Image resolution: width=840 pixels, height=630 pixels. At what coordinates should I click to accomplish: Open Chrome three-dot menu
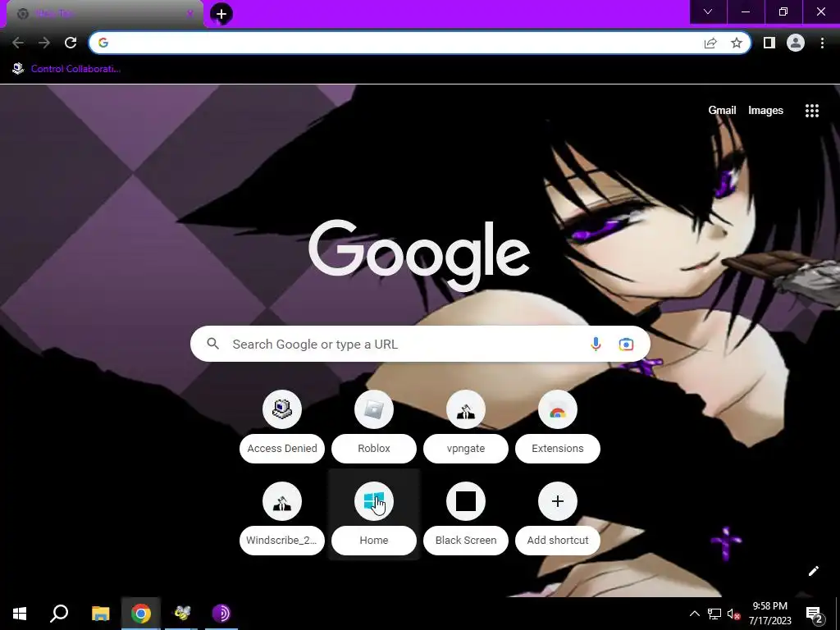[822, 43]
